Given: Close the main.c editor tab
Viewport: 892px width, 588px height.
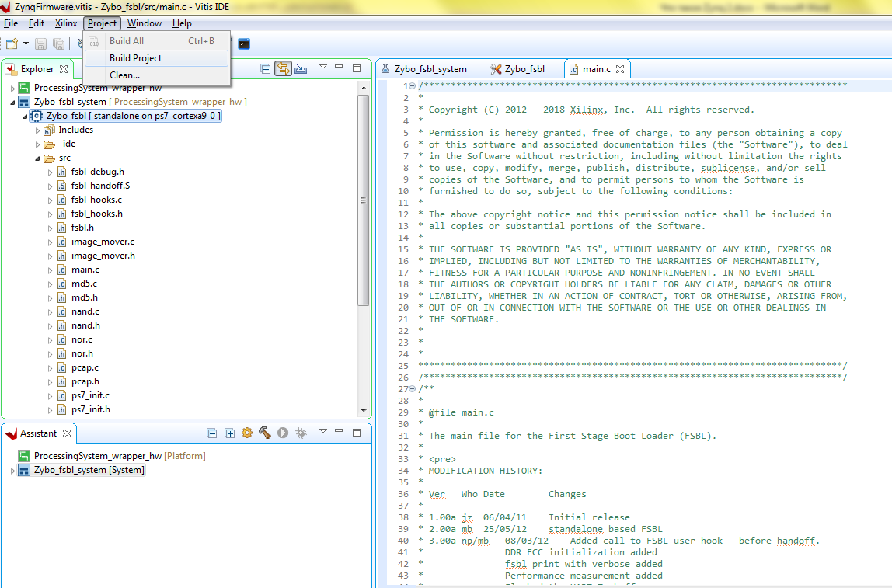Looking at the screenshot, I should (620, 69).
